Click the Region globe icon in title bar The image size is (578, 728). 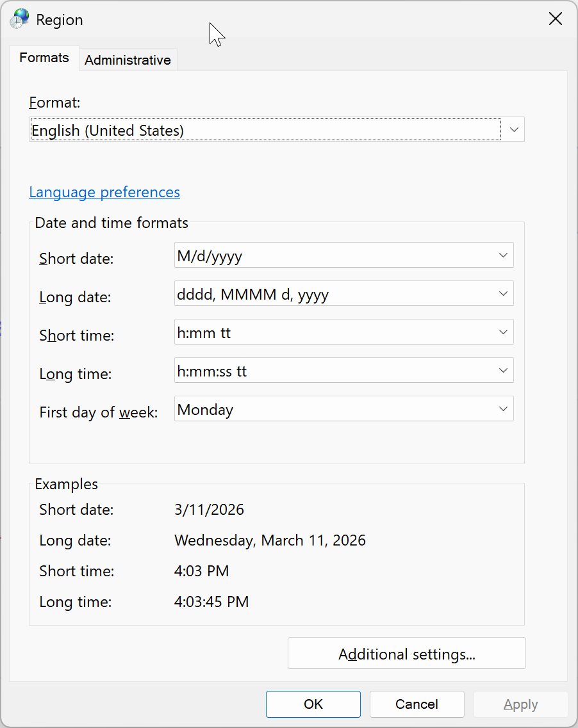click(x=20, y=19)
